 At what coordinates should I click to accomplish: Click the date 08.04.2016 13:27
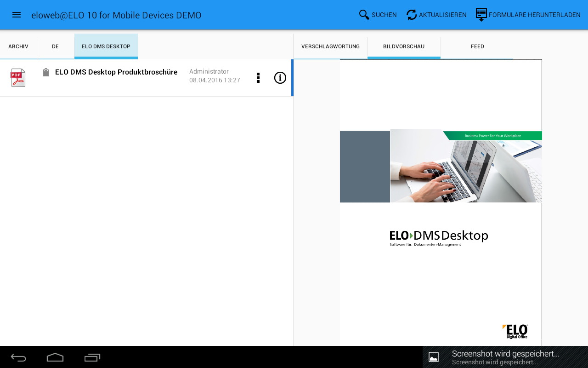[x=215, y=80]
